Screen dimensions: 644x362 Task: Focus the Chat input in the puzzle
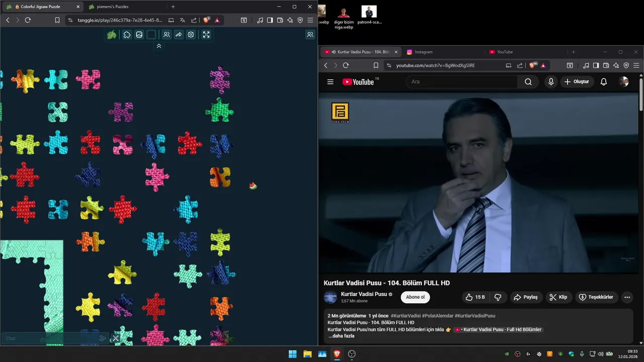coord(50,338)
